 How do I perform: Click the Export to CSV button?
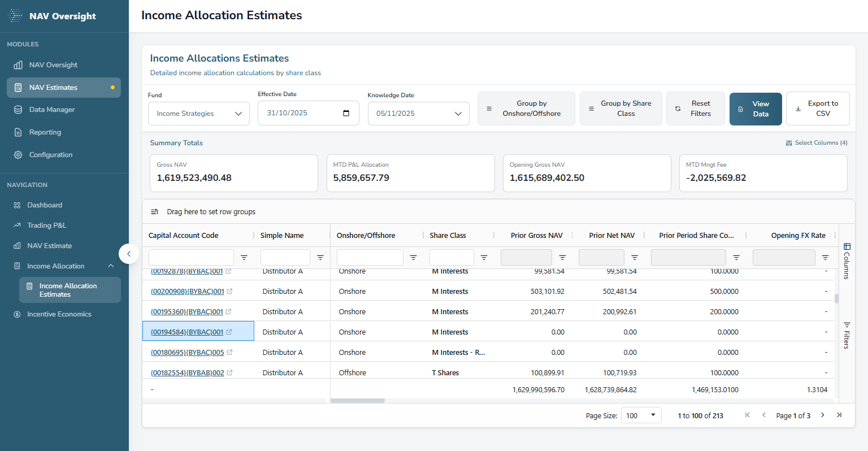[817, 109]
